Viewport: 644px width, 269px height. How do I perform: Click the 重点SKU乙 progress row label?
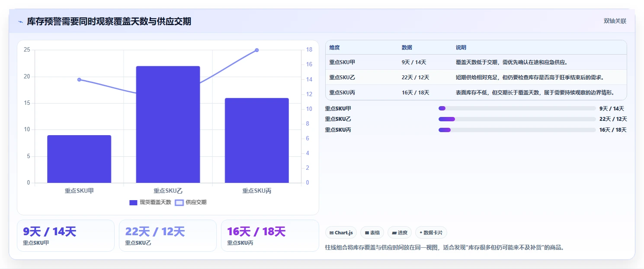(x=338, y=119)
